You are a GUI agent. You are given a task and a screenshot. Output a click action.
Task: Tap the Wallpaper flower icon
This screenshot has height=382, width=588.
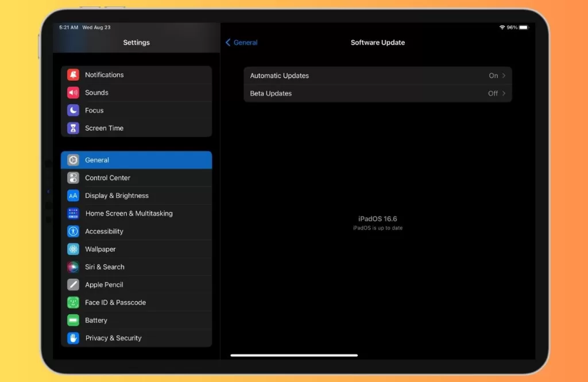coord(73,249)
